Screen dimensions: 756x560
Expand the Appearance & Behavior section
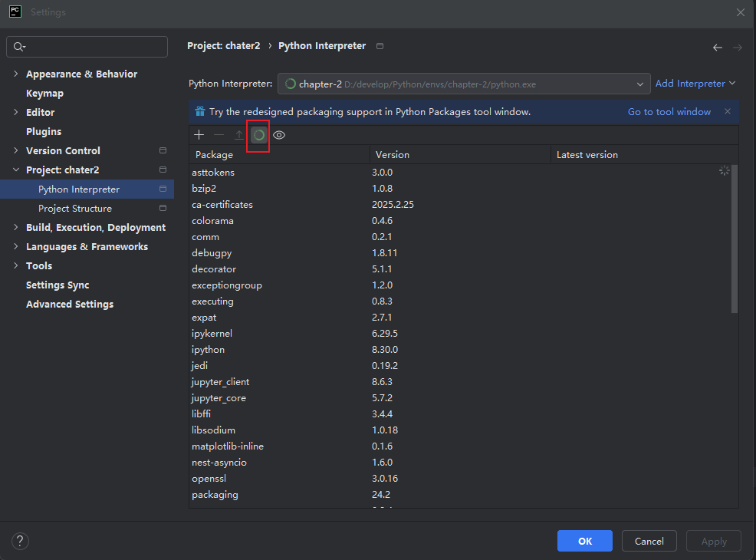[16, 74]
